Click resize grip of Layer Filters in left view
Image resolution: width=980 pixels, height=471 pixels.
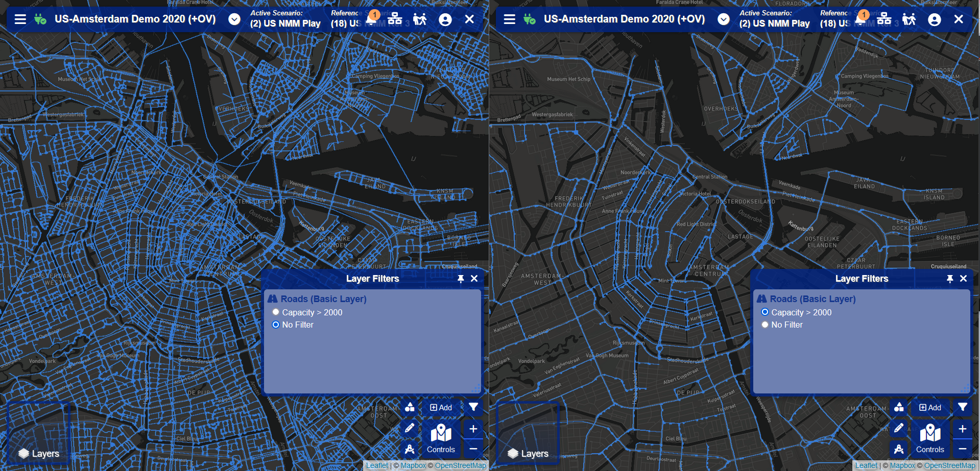(476, 389)
